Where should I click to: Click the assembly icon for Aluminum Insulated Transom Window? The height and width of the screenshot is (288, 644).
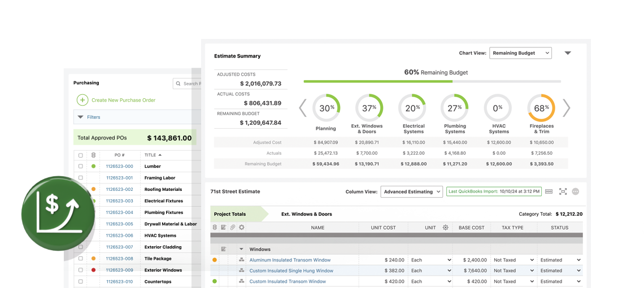click(242, 260)
